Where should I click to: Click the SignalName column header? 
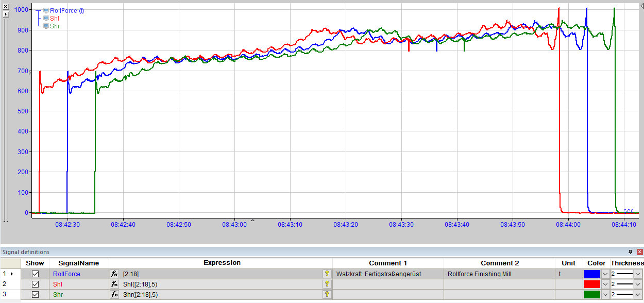click(x=79, y=263)
